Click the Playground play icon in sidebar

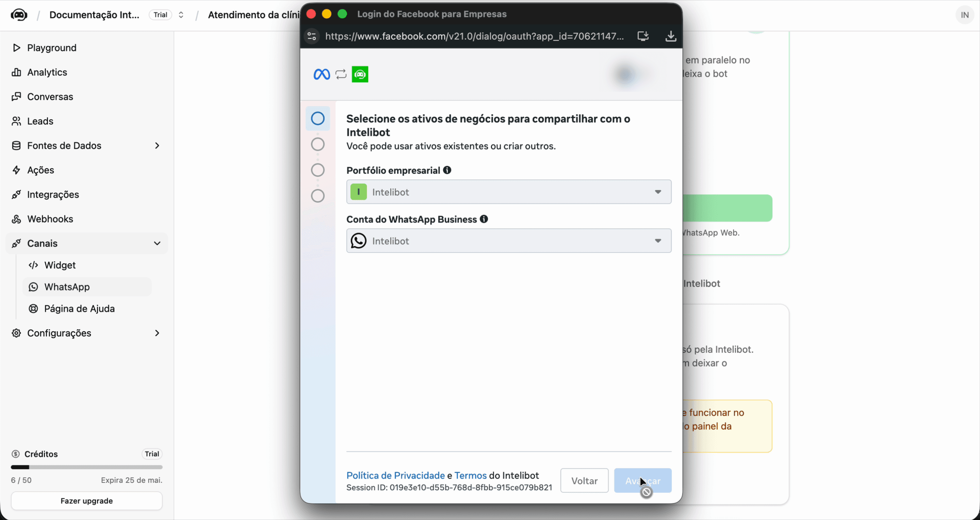tap(16, 48)
